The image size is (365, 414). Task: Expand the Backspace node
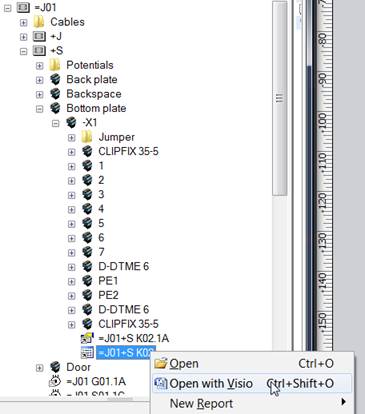(x=39, y=94)
